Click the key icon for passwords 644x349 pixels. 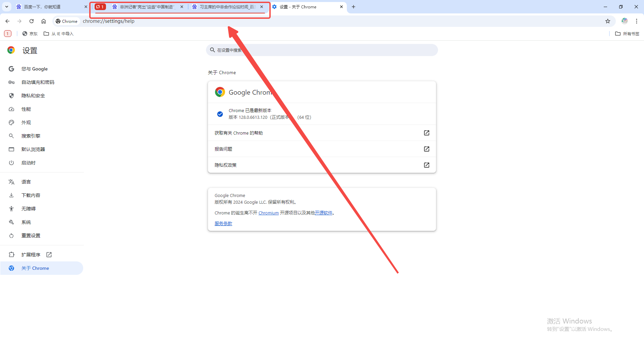pos(11,82)
